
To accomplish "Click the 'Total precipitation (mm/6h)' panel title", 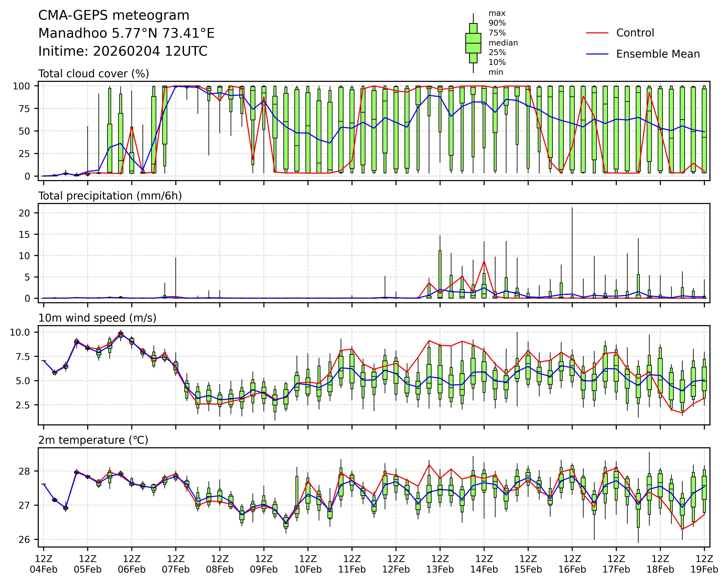I will 110,196.
